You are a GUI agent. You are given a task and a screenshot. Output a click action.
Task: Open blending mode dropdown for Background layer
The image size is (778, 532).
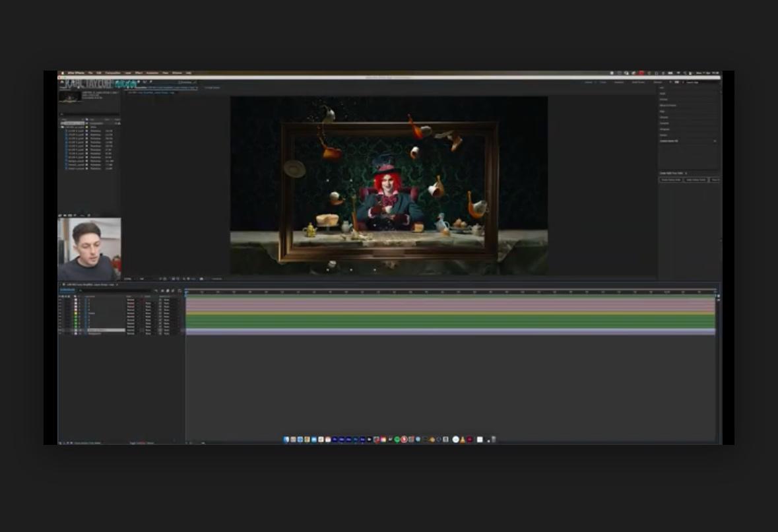click(x=131, y=333)
